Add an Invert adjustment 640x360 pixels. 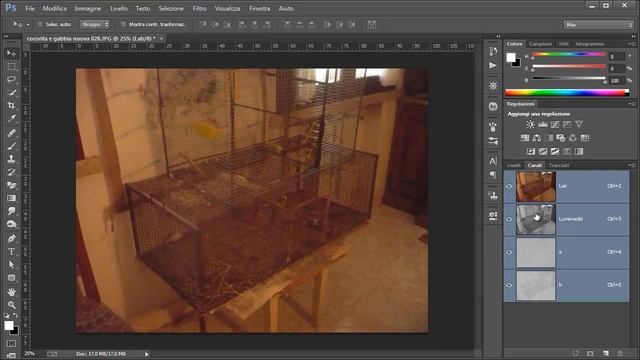pyautogui.click(x=531, y=151)
